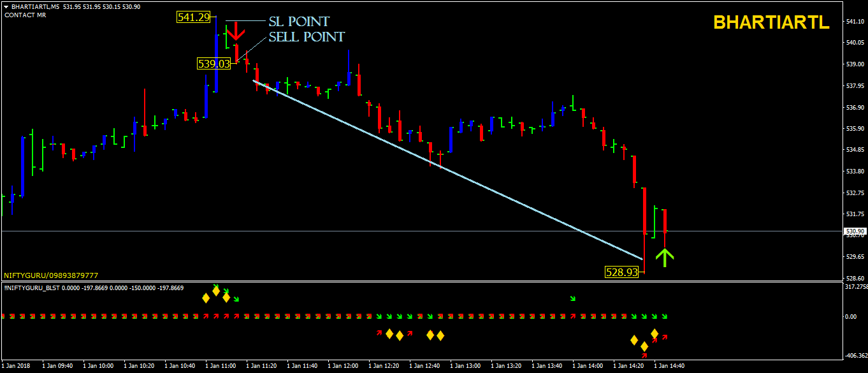Click the 541.29 price label
Screen dimensions: 868x373
(x=194, y=17)
